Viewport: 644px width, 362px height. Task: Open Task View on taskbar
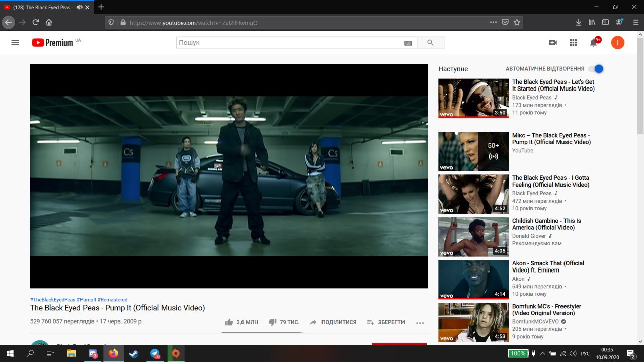(50, 353)
